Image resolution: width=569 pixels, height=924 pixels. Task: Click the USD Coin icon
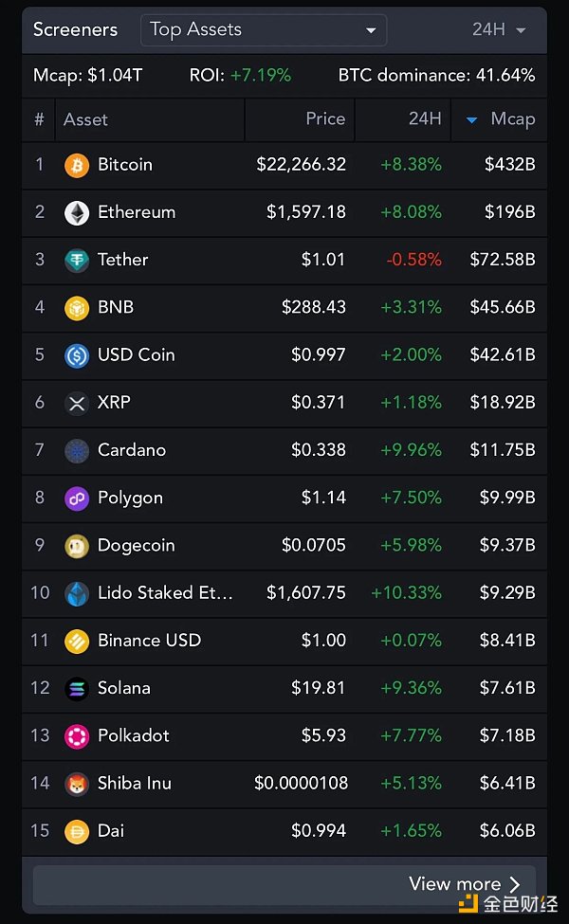(76, 355)
